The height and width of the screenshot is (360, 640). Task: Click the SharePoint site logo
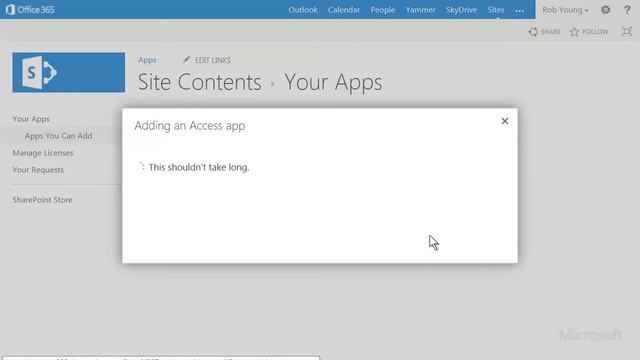coord(69,72)
